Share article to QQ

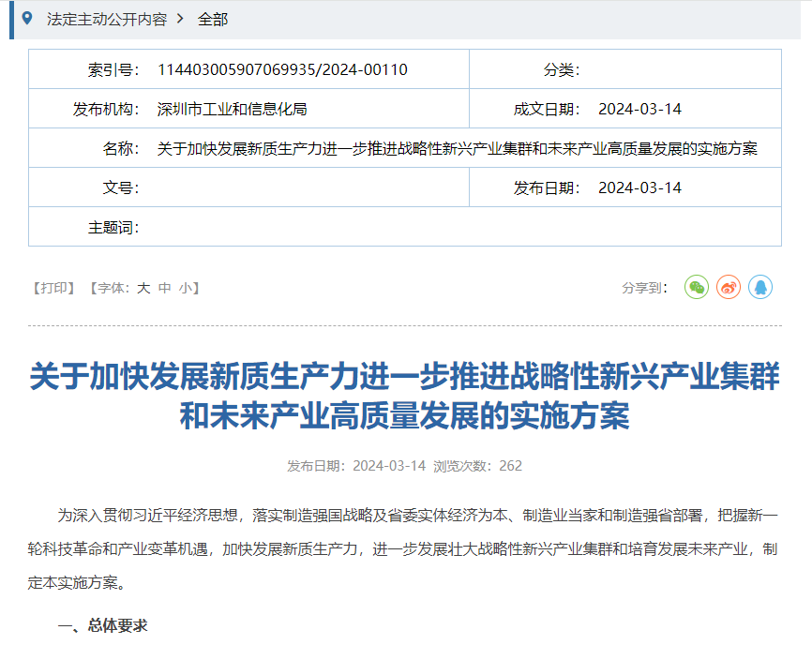760,287
